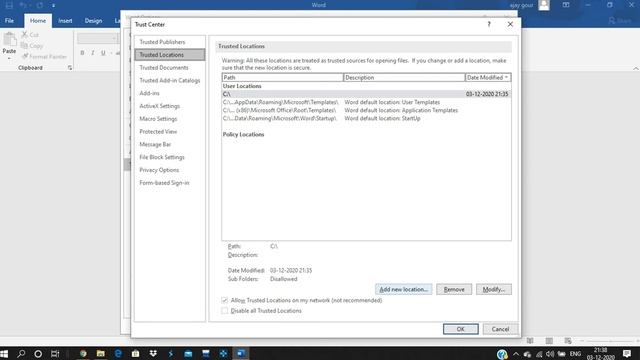Open the File tab in Word
This screenshot has height=360, width=640.
point(9,20)
